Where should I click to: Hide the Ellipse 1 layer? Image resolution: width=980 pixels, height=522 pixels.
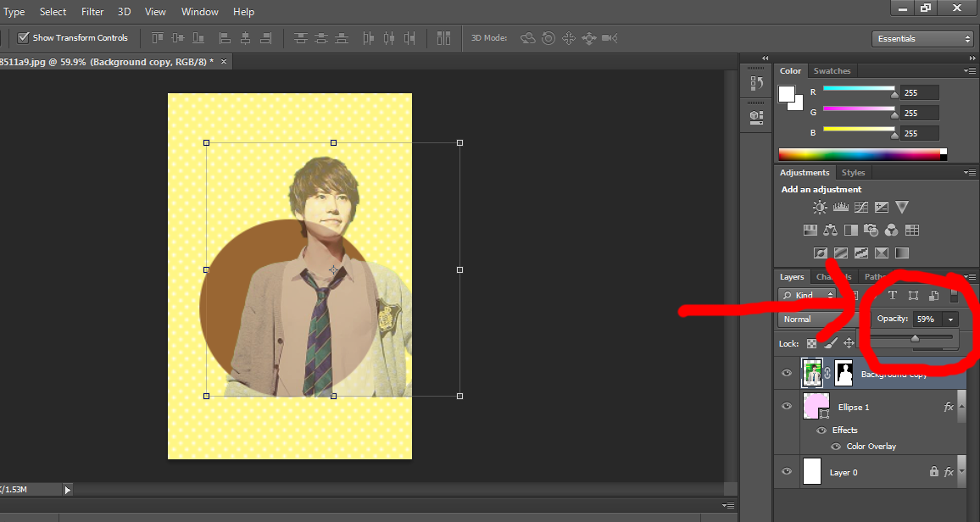coord(787,407)
